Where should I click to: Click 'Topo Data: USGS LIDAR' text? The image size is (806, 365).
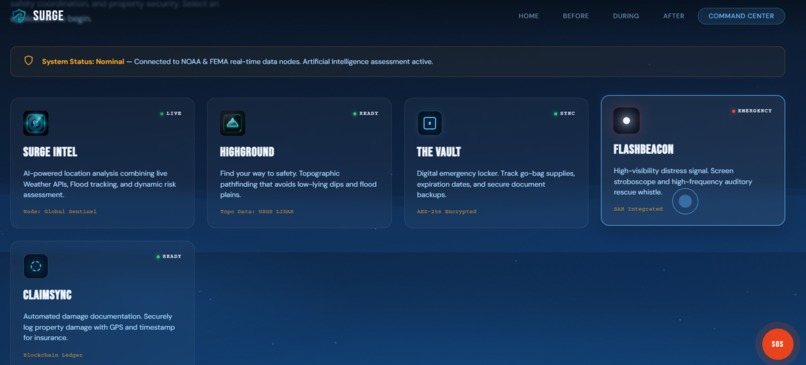pyautogui.click(x=257, y=211)
